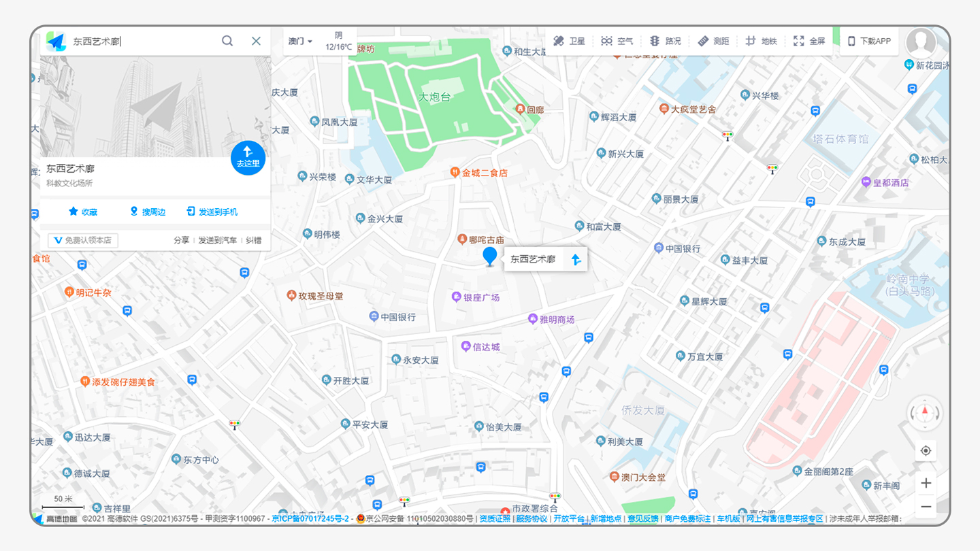Viewport: 980px width, 551px height.
Task: Switch to 全屏 fullscreen mode
Action: click(x=809, y=41)
